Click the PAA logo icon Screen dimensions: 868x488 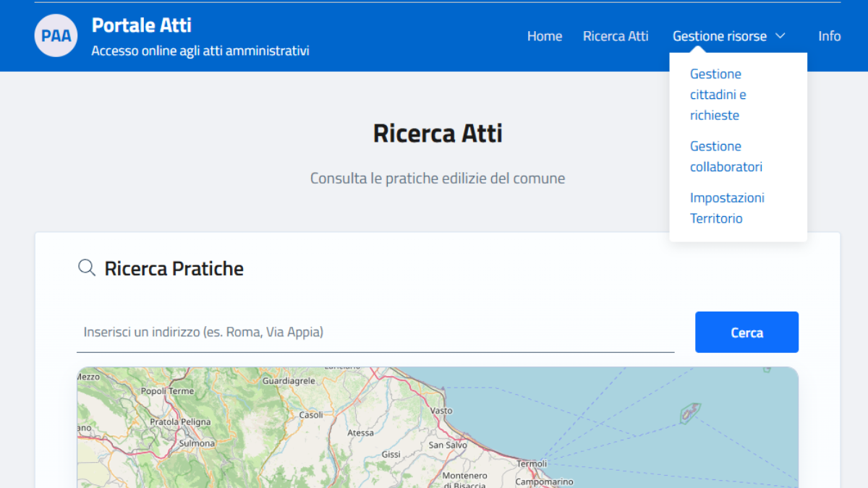click(56, 35)
